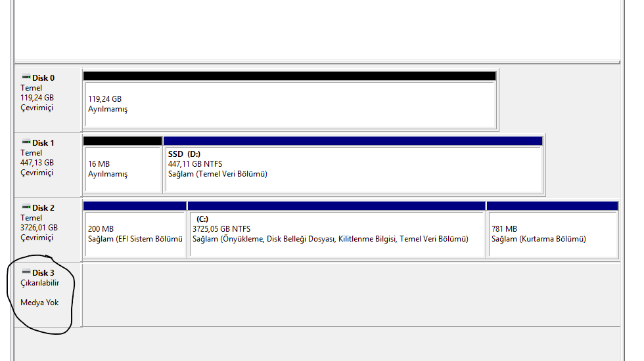Click the 119,24 GB size under Disk 0 label
Viewport: 644px width, 361px height.
click(37, 98)
